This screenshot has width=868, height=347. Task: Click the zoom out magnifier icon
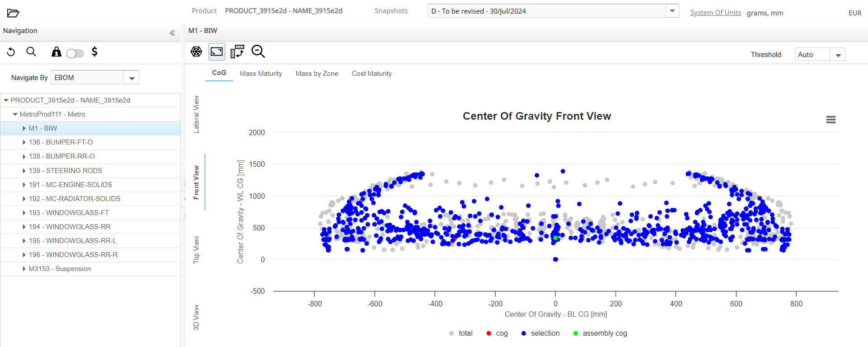(258, 52)
